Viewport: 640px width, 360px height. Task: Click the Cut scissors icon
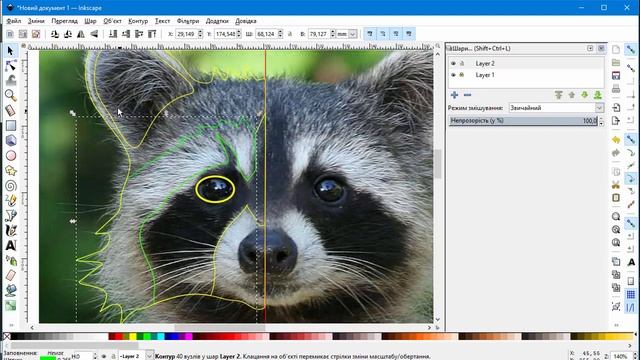pos(616,185)
